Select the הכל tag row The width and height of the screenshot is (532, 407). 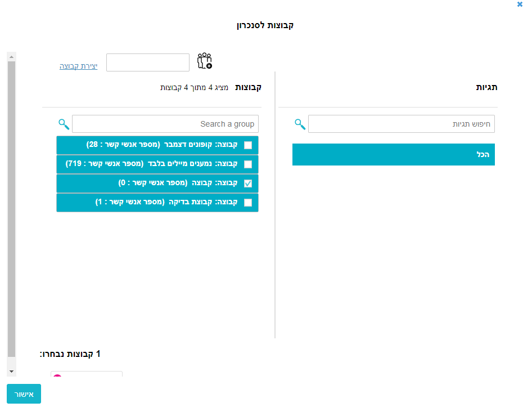tap(394, 155)
